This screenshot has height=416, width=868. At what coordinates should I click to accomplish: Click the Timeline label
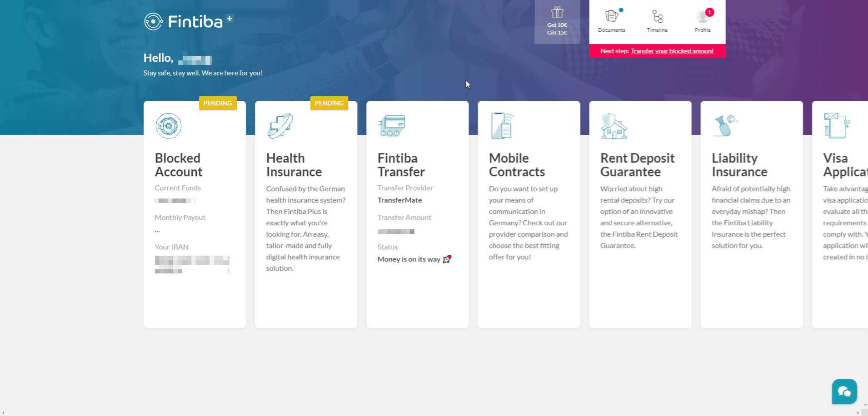point(657,30)
